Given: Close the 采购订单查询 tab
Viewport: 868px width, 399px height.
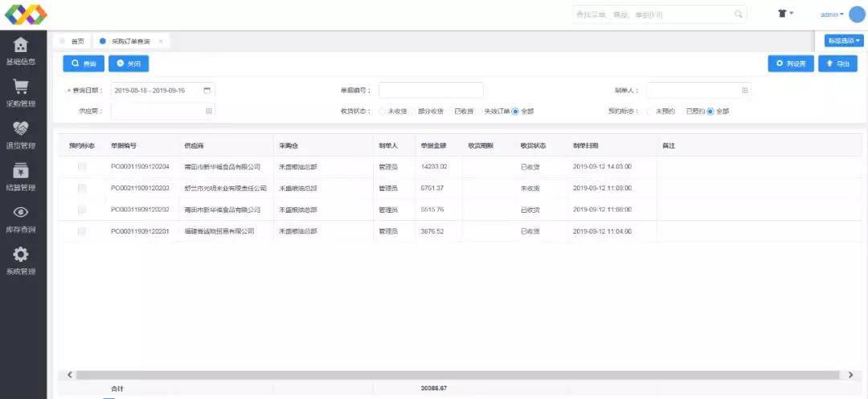Looking at the screenshot, I should tap(161, 41).
